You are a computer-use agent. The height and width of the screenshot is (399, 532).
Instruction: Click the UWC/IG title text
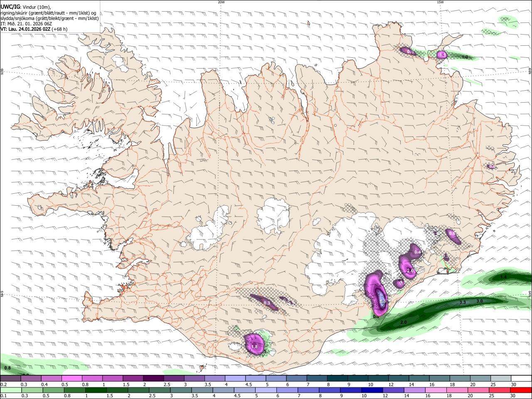tap(10, 7)
